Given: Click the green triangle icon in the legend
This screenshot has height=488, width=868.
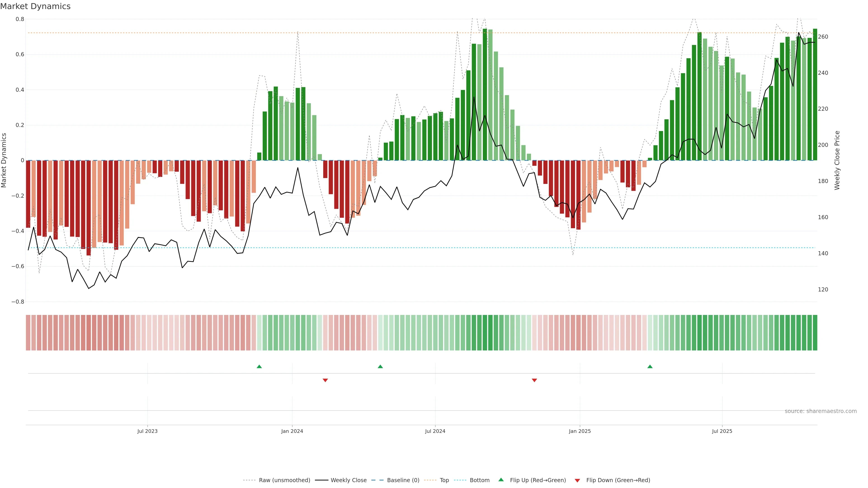Looking at the screenshot, I should (x=501, y=480).
